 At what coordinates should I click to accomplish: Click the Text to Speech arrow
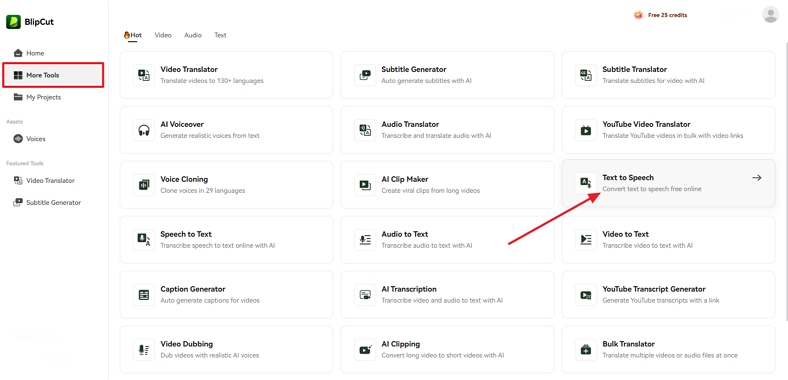tap(757, 177)
